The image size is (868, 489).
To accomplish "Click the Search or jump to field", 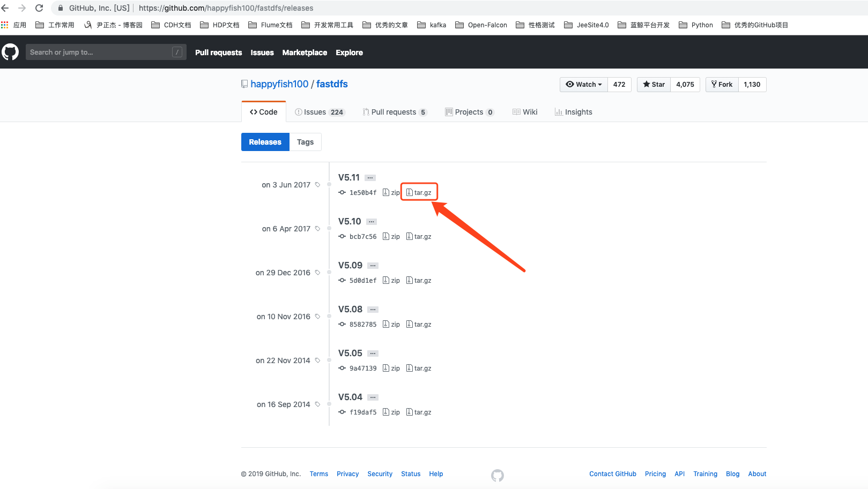I will pyautogui.click(x=106, y=52).
